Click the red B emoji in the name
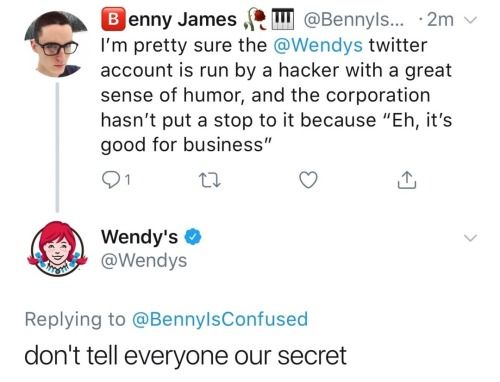The image size is (500, 382). (x=113, y=19)
